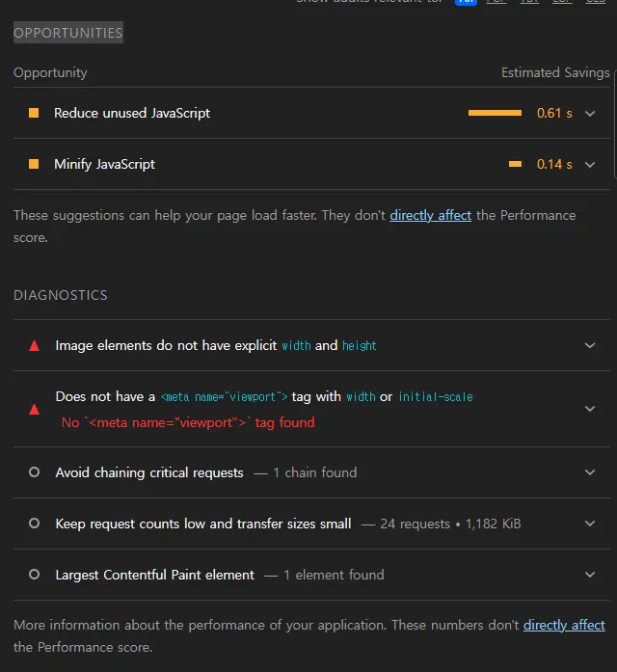Click the 0.61 s savings bar
Screen dimensions: 617x672
(x=495, y=113)
